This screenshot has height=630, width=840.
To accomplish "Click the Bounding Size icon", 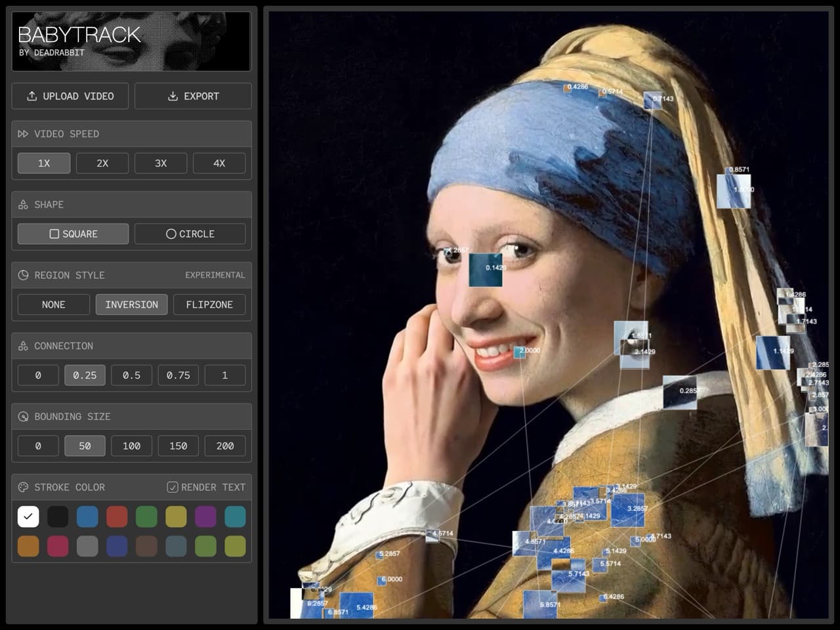I will click(x=23, y=417).
